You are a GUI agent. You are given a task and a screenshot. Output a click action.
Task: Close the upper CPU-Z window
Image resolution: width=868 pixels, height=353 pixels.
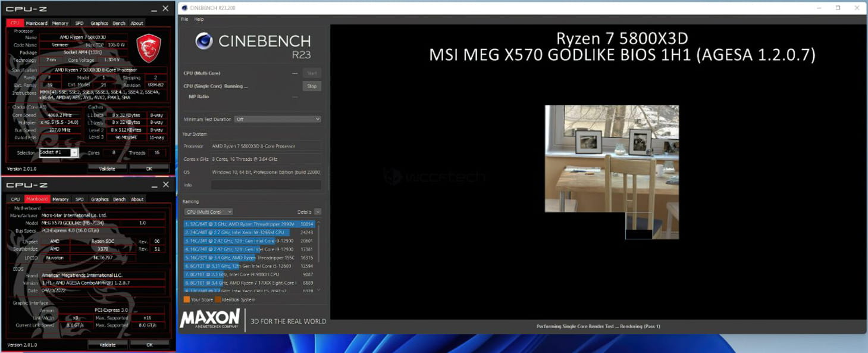point(165,9)
